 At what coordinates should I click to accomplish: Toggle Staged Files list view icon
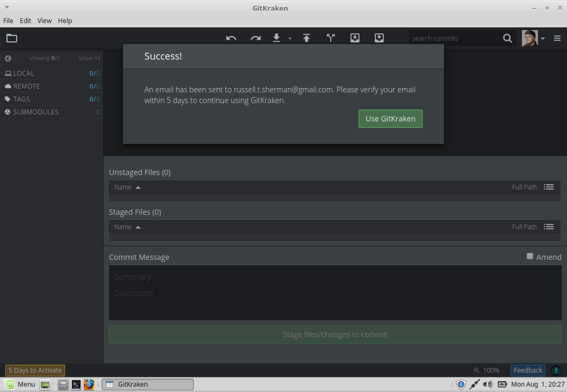549,227
